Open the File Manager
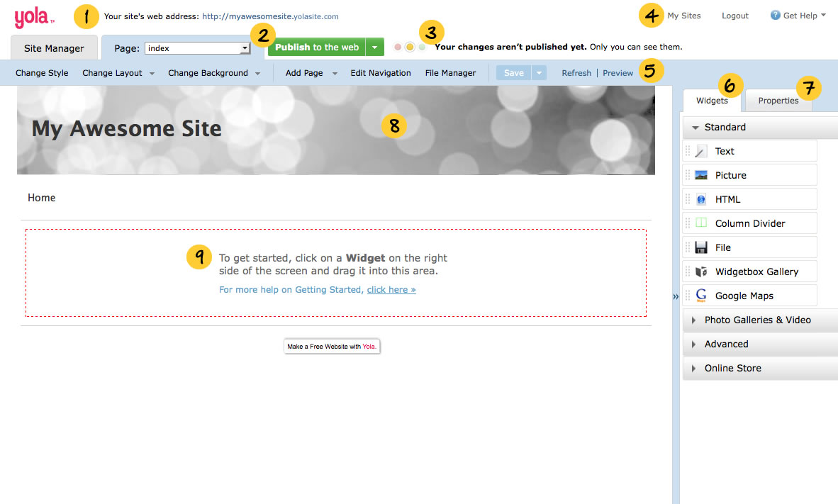 [x=450, y=73]
